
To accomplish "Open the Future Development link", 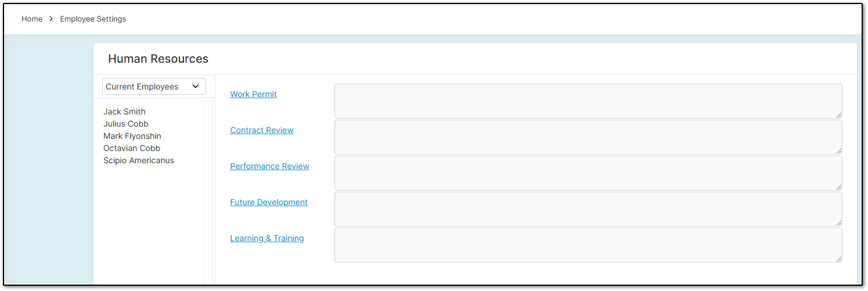I will click(269, 202).
